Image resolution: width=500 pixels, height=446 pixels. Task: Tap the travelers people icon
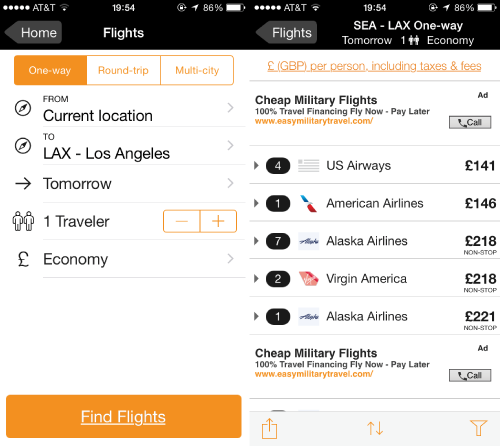coord(23,221)
